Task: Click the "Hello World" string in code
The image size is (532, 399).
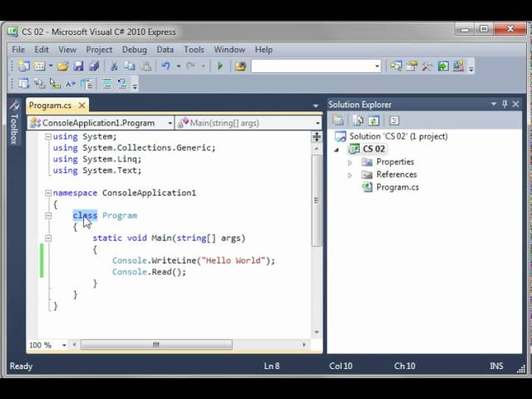Action: click(233, 260)
